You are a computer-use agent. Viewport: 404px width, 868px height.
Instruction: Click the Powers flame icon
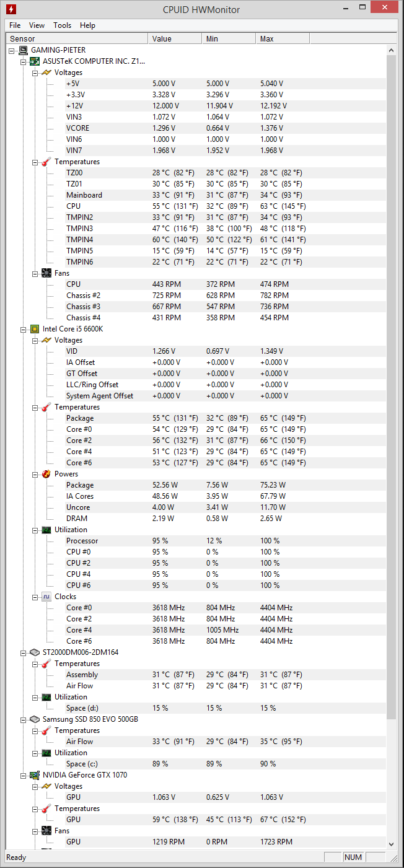pyautogui.click(x=46, y=474)
